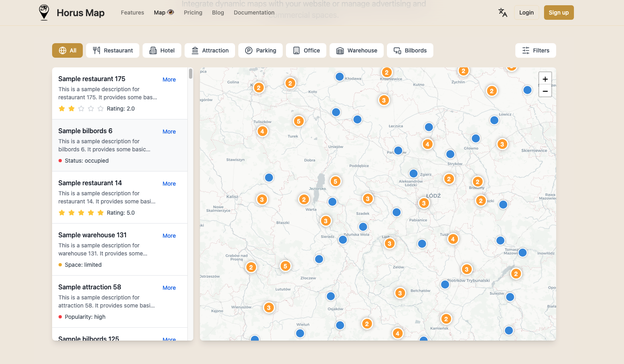Click the Horus Map logo icon

coord(44,13)
